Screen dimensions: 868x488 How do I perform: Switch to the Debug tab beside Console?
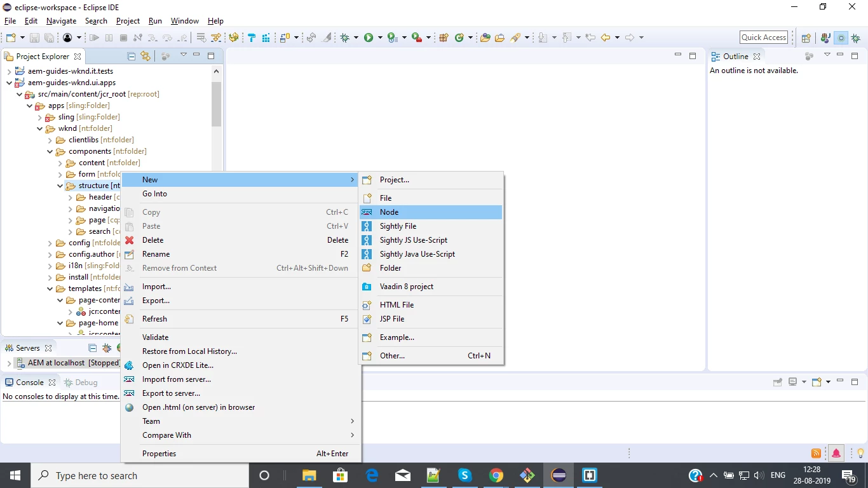(81, 383)
